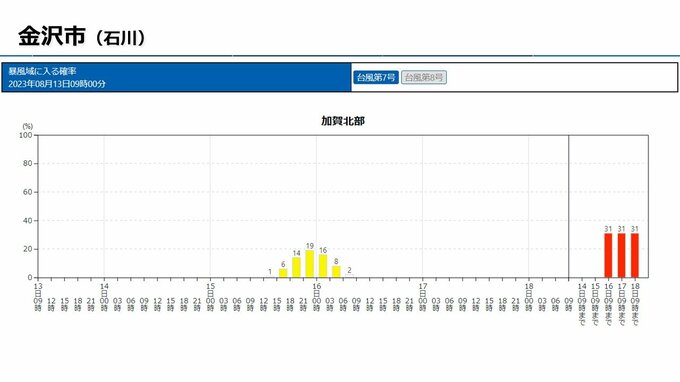Click the yellow bar labeled 19
This screenshot has height=382, width=680.
310,264
